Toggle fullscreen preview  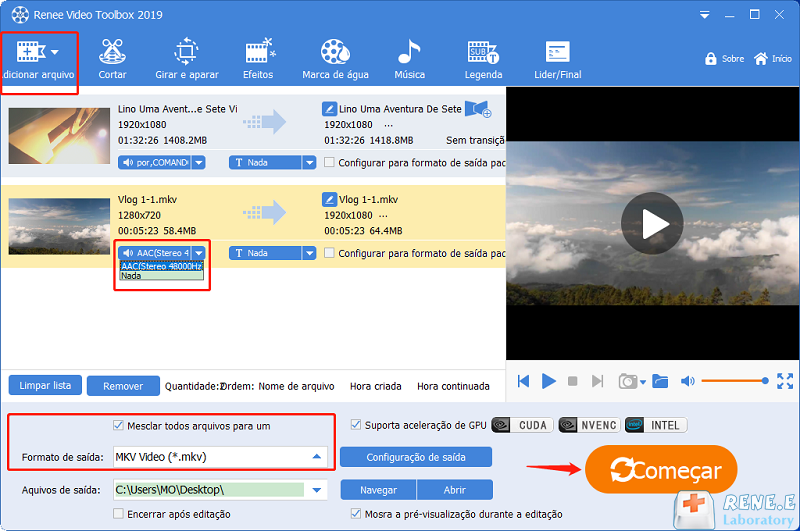[785, 381]
